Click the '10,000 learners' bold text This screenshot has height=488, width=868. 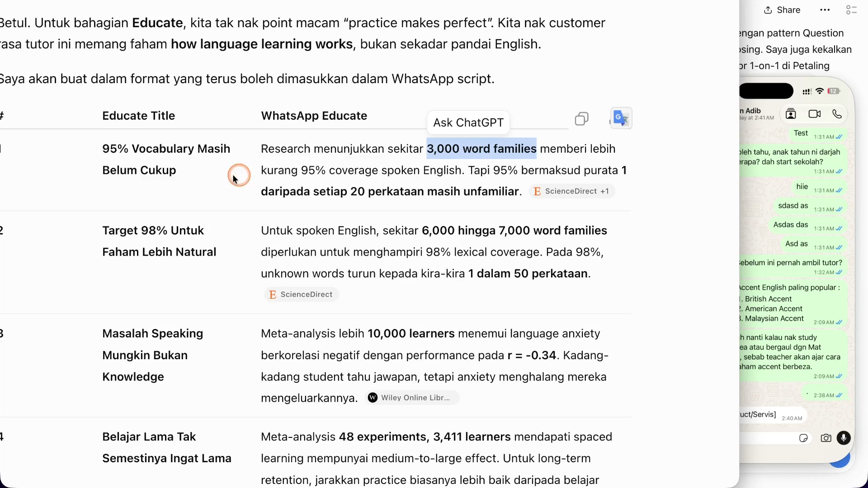411,333
